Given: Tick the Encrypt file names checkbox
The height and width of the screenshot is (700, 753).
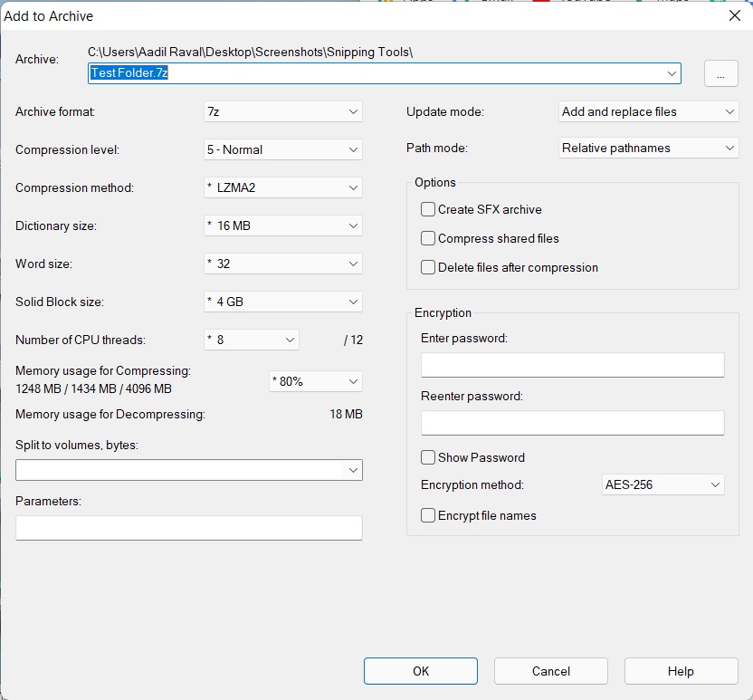Looking at the screenshot, I should click(428, 515).
